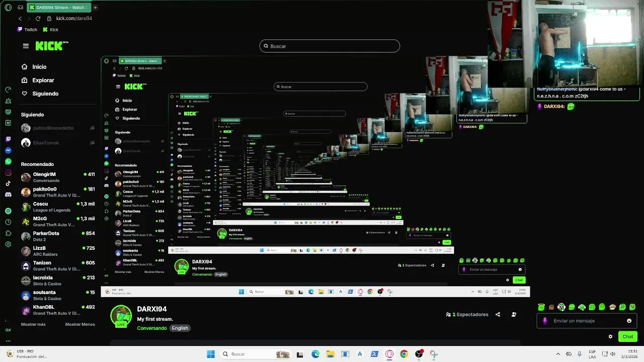Open recommended channel LizzB

click(58, 251)
